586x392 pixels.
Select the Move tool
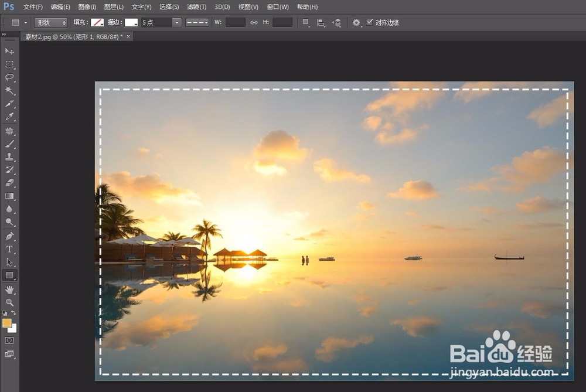(9, 51)
